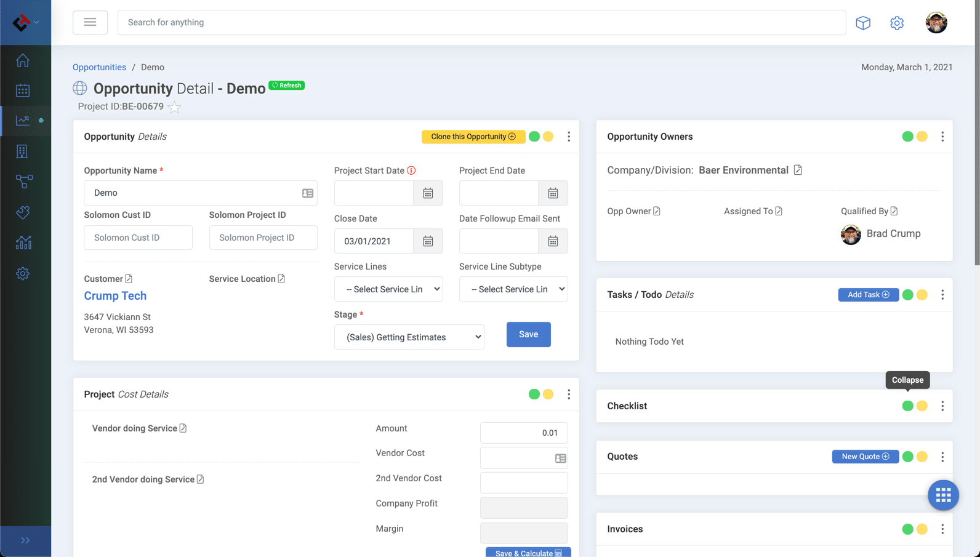Open Project End Date calendar picker
Screen dimensions: 980x557
[553, 193]
